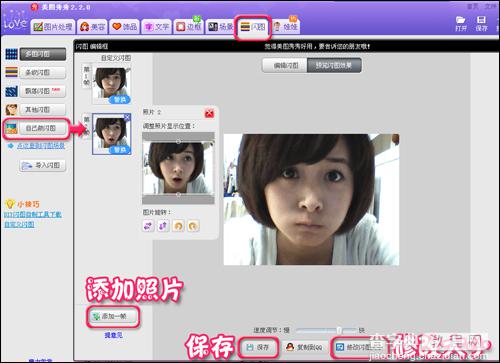This screenshot has width=500, height=363.
Task: Switch to the 编辑闪图 toggle tab
Action: [x=285, y=65]
